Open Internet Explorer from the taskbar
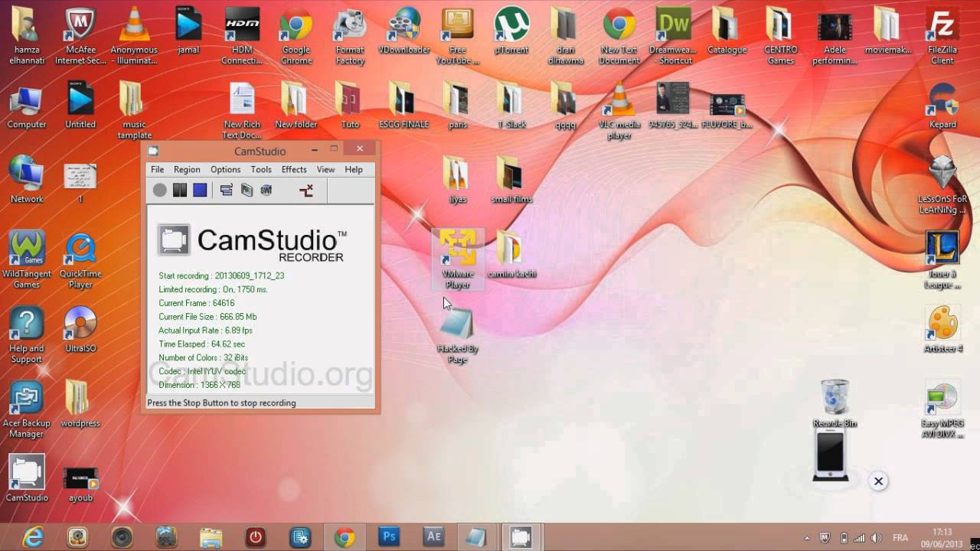 coord(33,537)
